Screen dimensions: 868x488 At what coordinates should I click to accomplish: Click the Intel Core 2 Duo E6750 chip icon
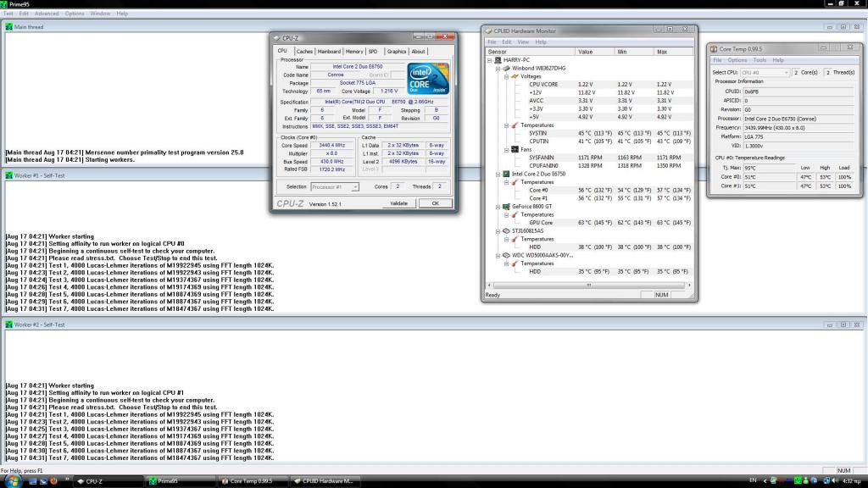point(505,174)
